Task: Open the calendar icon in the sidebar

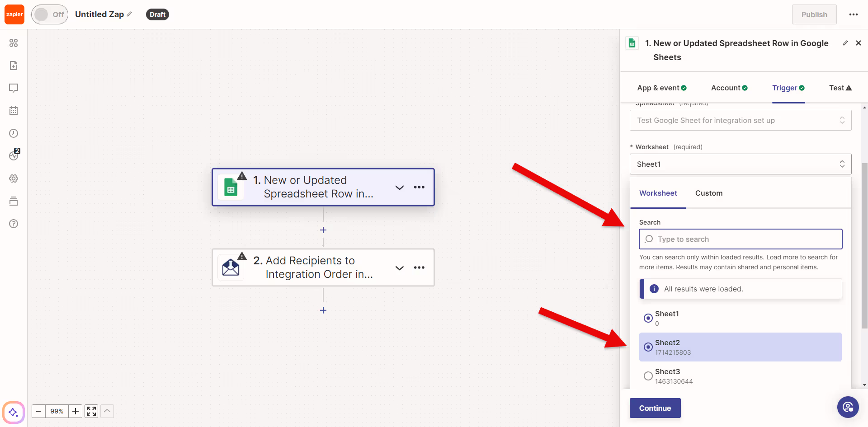Action: pos(14,111)
